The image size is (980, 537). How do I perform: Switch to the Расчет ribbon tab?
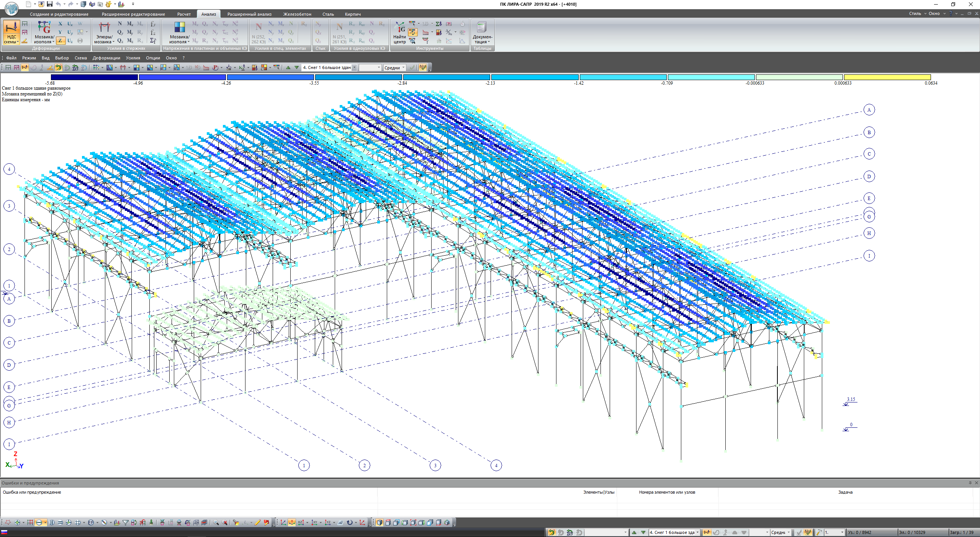click(184, 14)
